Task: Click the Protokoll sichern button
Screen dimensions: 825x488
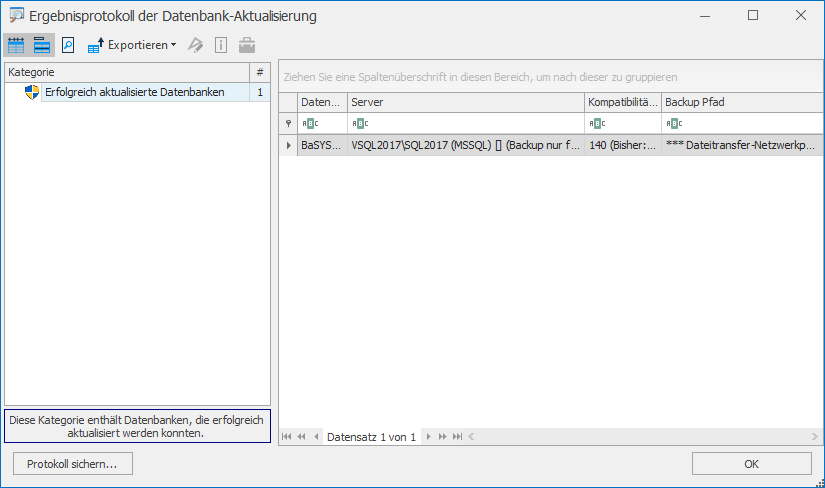Action: point(73,464)
